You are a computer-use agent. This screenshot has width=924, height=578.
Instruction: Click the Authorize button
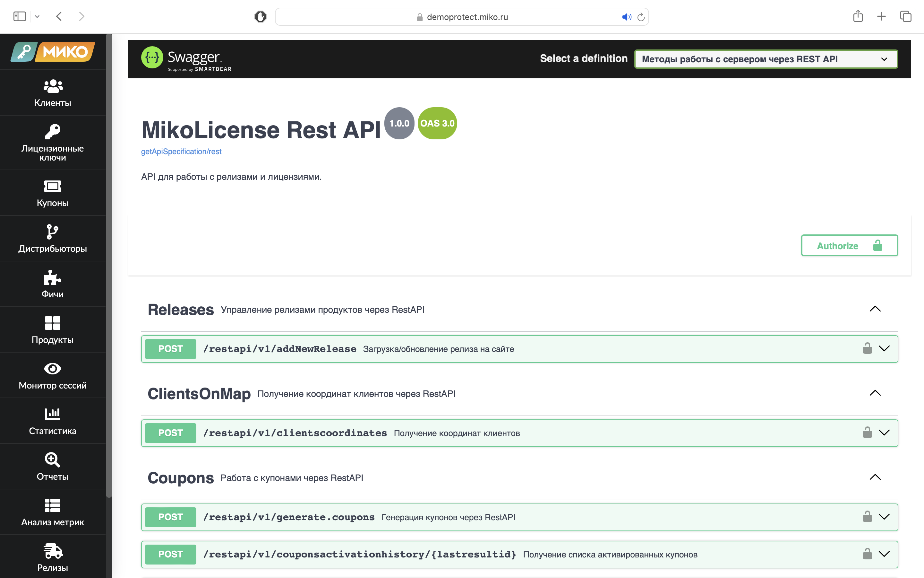click(849, 245)
